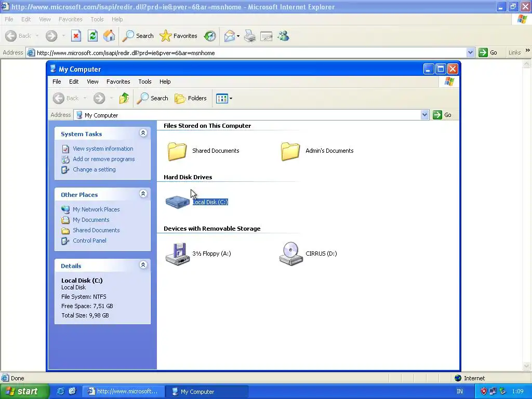Click Go button in My Computer
The width and height of the screenshot is (532, 399).
click(x=443, y=115)
